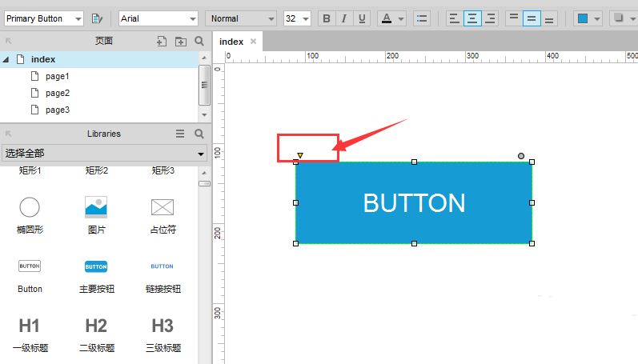Viewport: 638px width, 364px height.
Task: Click the 矩形1 label
Action: [30, 170]
